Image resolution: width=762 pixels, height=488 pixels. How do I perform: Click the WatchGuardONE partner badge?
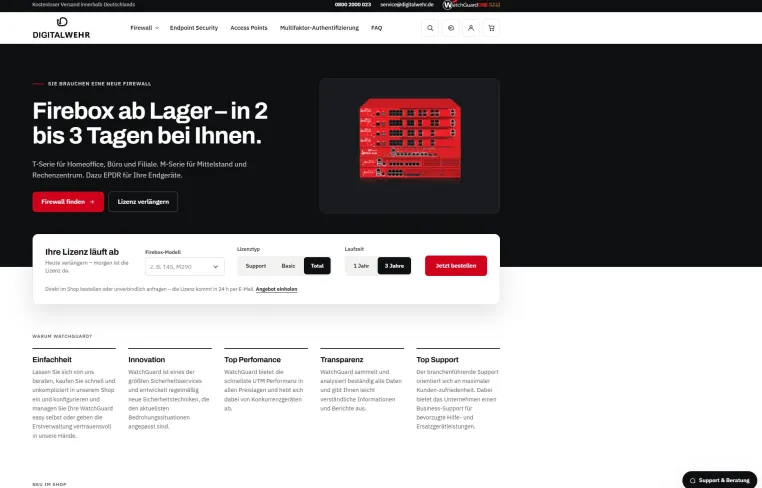[471, 5]
